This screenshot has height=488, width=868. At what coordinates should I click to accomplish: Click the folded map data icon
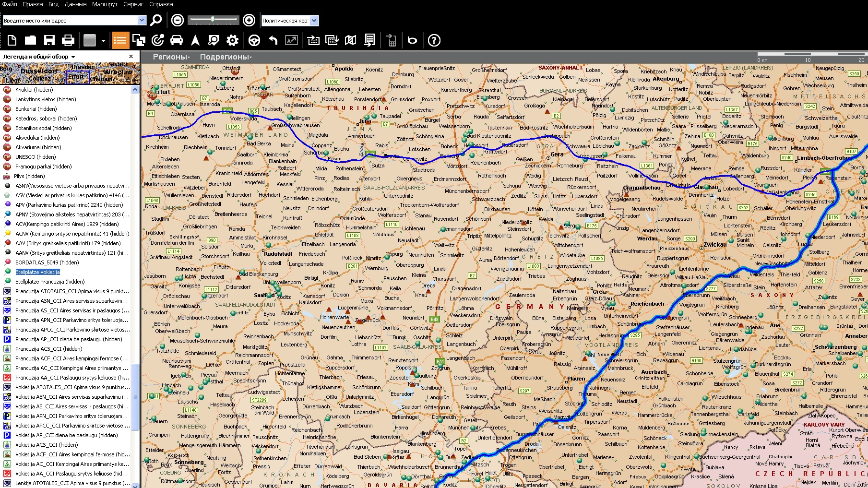coord(351,40)
